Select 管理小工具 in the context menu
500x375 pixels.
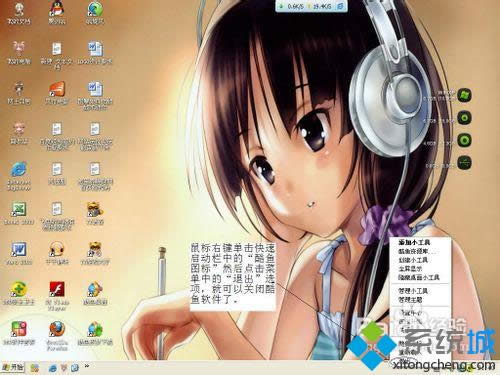[x=413, y=291]
